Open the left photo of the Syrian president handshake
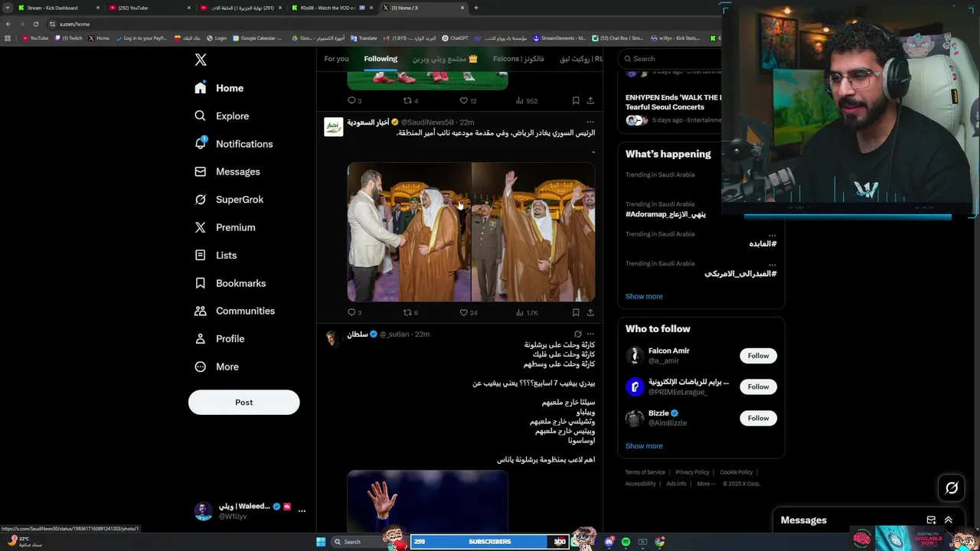Image resolution: width=980 pixels, height=551 pixels. 409,232
